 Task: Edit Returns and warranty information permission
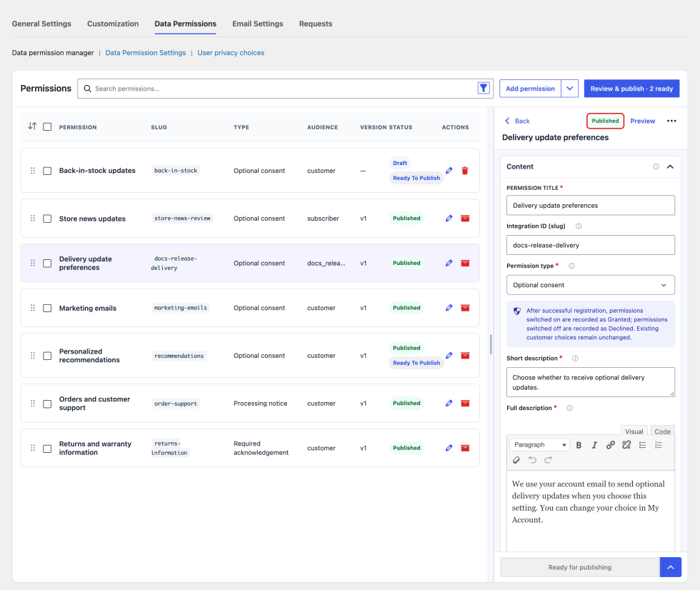click(x=449, y=448)
